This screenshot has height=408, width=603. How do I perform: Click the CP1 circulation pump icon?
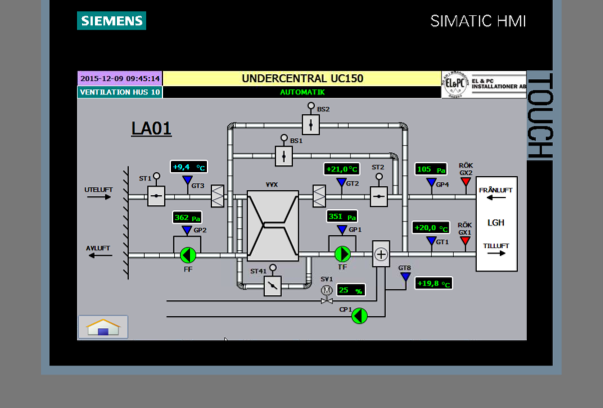click(360, 316)
